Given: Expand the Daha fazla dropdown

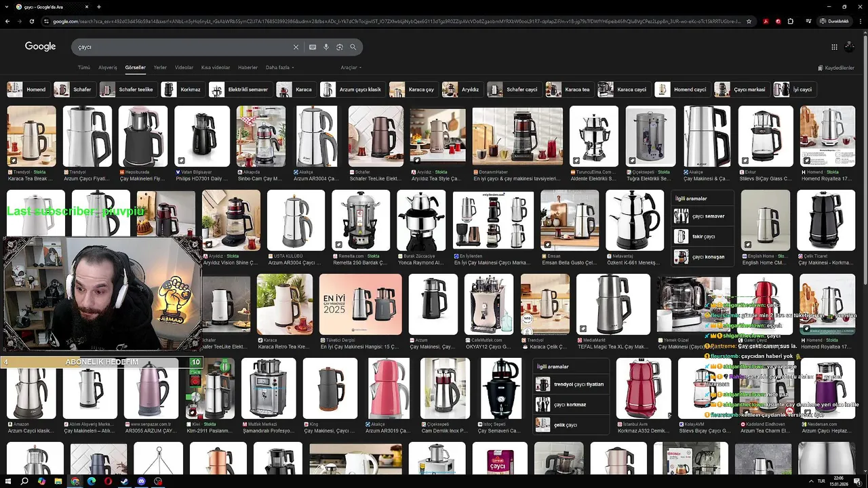Looking at the screenshot, I should [279, 68].
